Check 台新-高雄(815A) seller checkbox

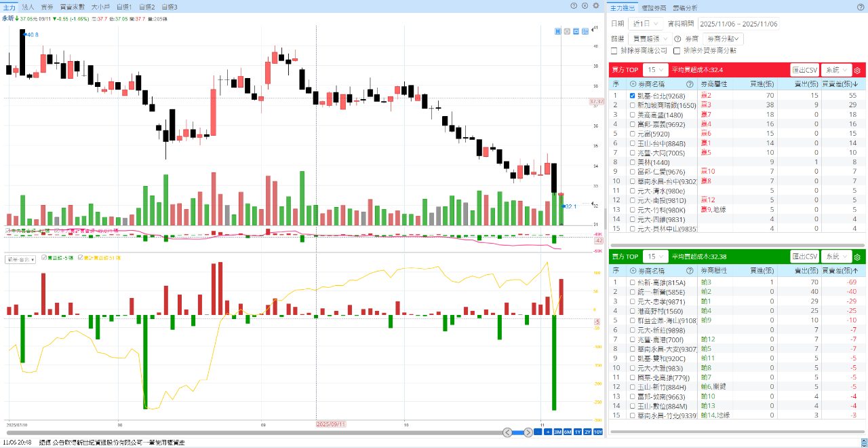pyautogui.click(x=633, y=282)
